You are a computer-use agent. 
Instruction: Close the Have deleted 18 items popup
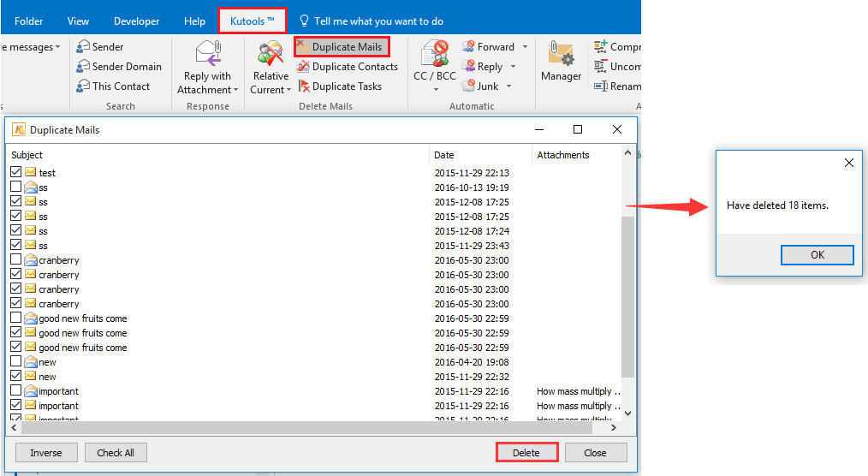tap(849, 163)
